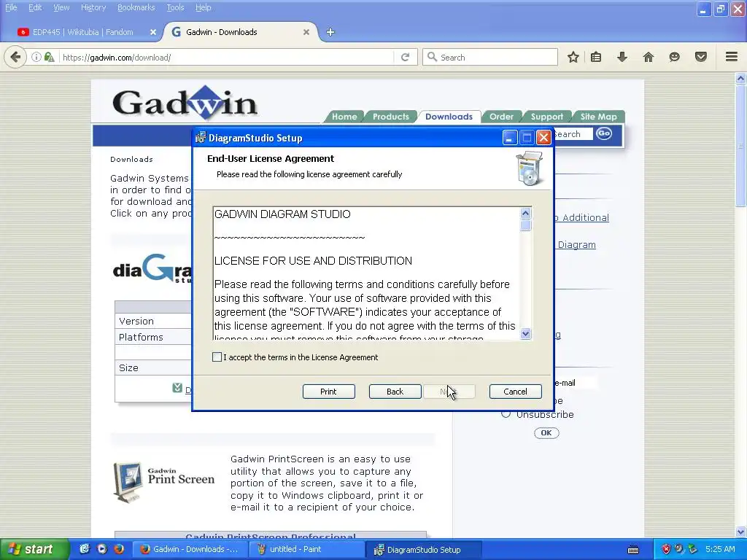Image resolution: width=747 pixels, height=560 pixels.
Task: Click the smiley chat icon in toolbar
Action: pyautogui.click(x=674, y=57)
